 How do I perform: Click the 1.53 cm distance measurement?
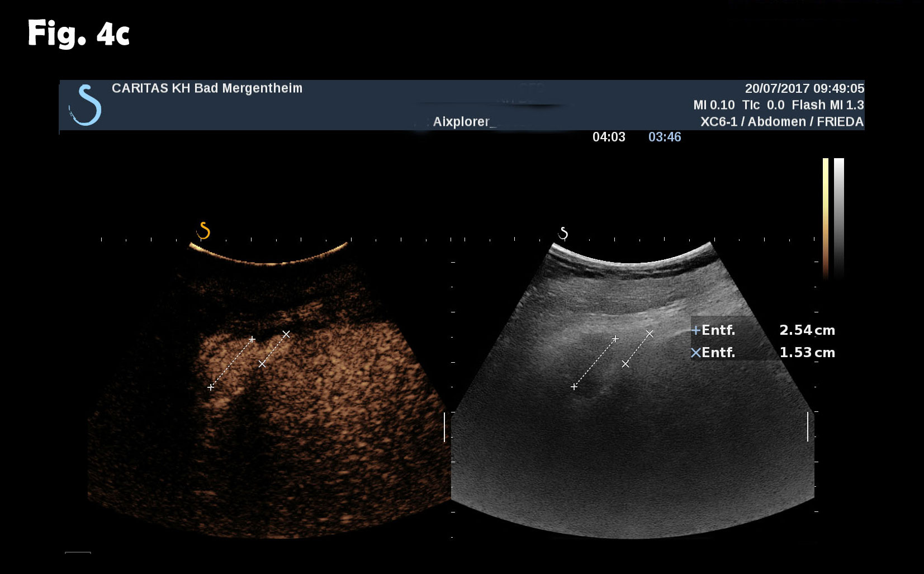pyautogui.click(x=807, y=353)
